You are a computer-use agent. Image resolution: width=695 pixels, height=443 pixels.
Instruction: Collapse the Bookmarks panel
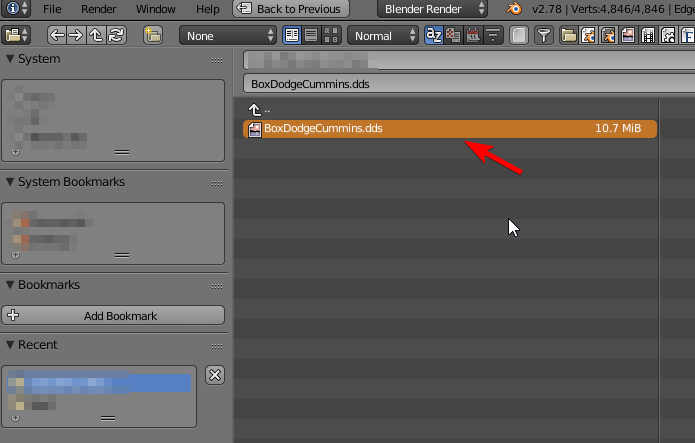(10, 285)
